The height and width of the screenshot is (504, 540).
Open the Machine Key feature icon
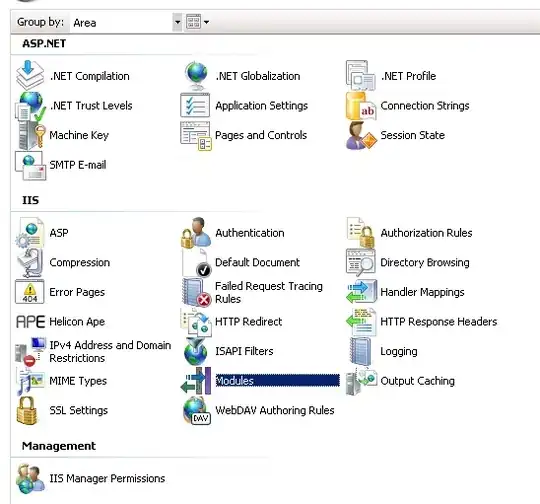point(31,136)
